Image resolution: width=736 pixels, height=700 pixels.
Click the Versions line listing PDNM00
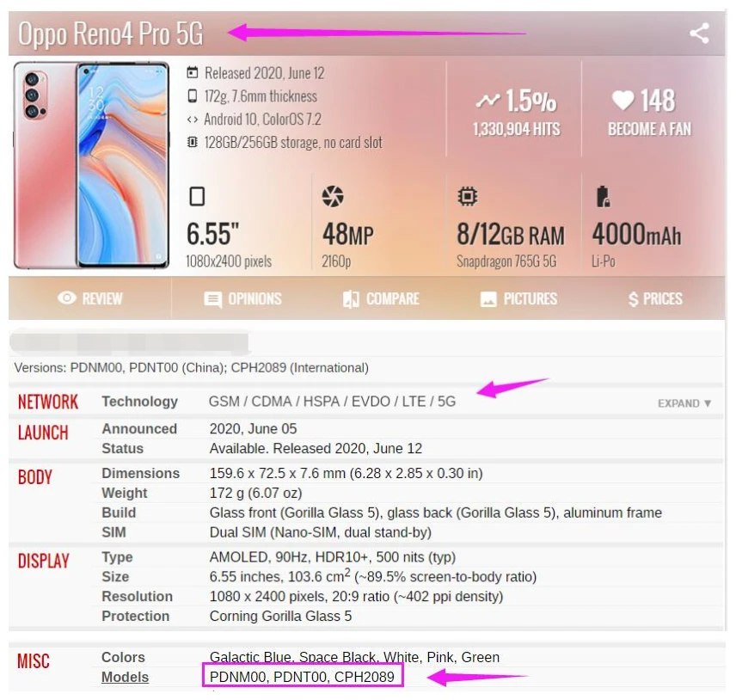[192, 367]
